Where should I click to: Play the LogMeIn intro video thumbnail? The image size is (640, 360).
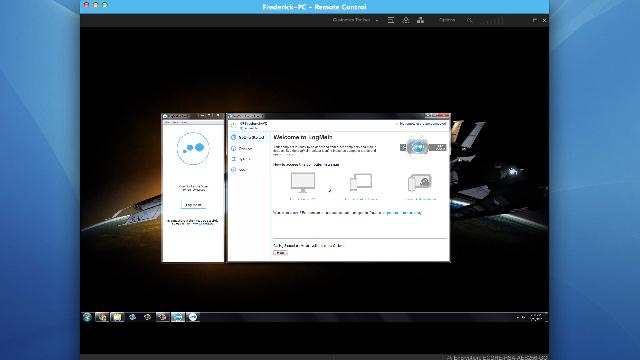pos(423,147)
